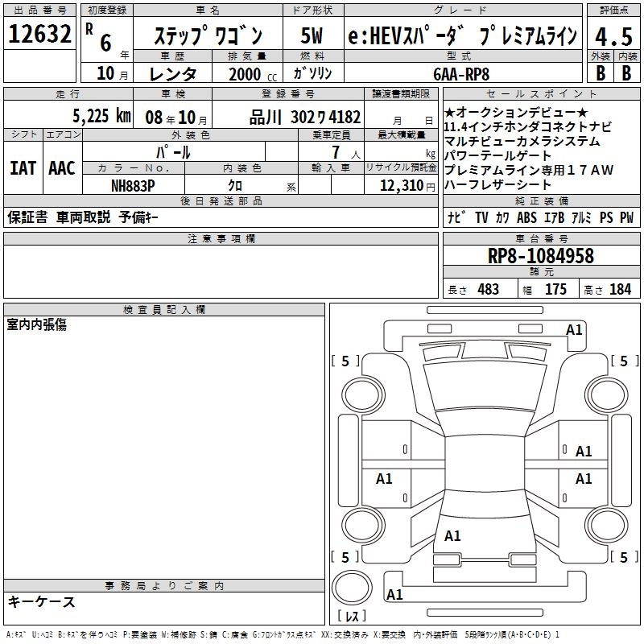Click the height value 184
The image size is (644, 644).
pos(620,289)
